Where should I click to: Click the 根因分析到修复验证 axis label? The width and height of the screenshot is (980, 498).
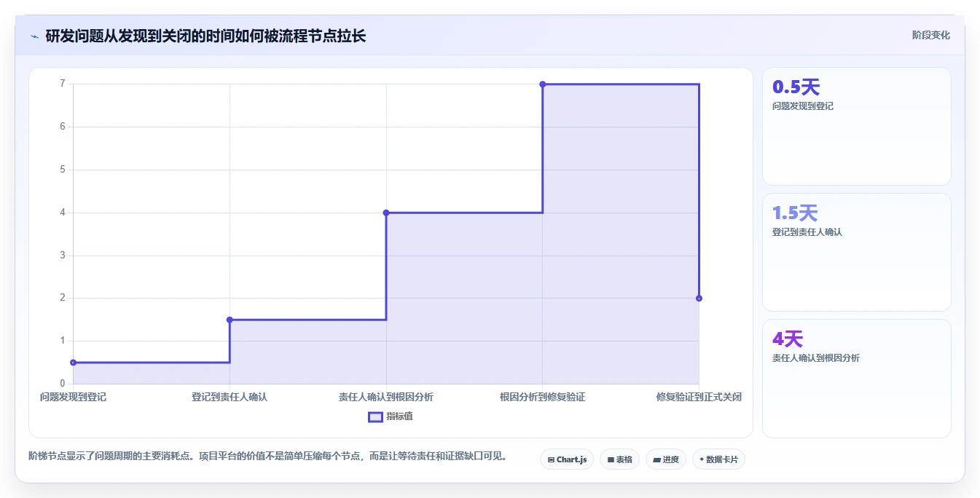click(543, 397)
